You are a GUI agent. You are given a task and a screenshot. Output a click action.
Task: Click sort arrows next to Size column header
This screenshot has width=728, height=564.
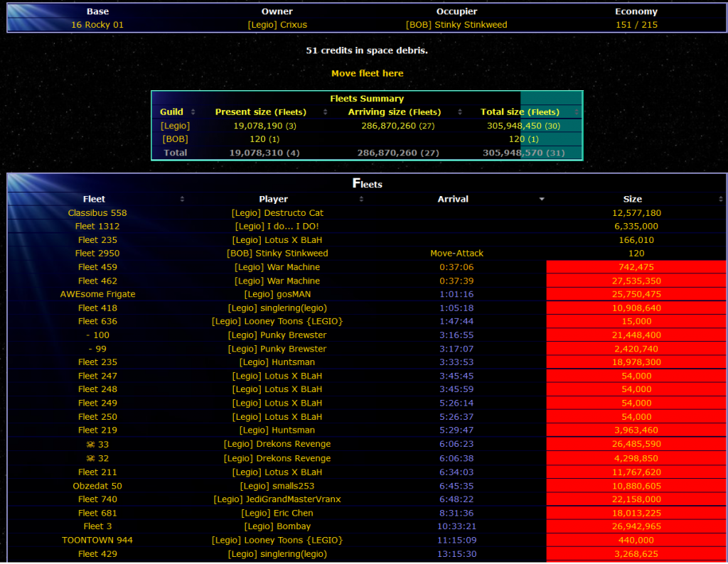722,200
